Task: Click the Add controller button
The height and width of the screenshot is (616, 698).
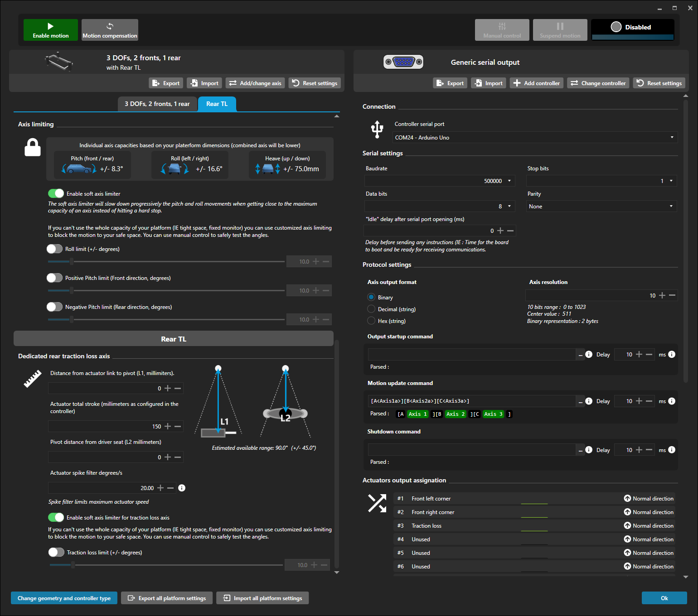Action: click(537, 83)
